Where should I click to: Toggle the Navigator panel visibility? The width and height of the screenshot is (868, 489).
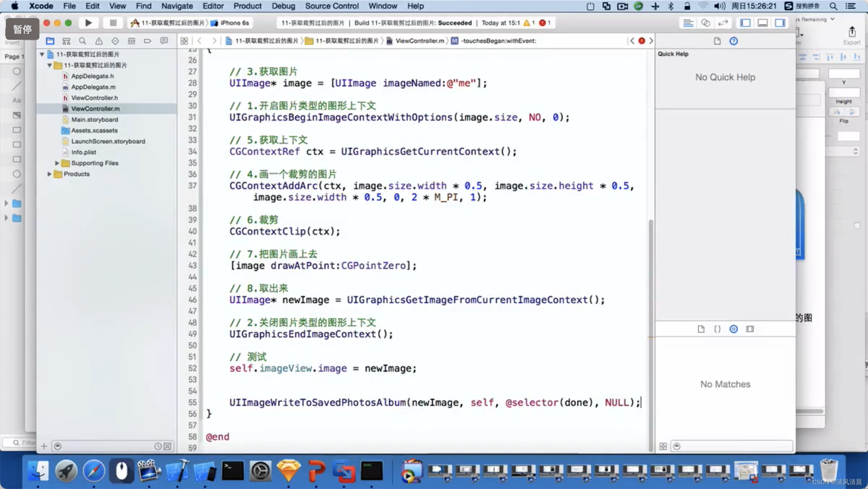(745, 23)
